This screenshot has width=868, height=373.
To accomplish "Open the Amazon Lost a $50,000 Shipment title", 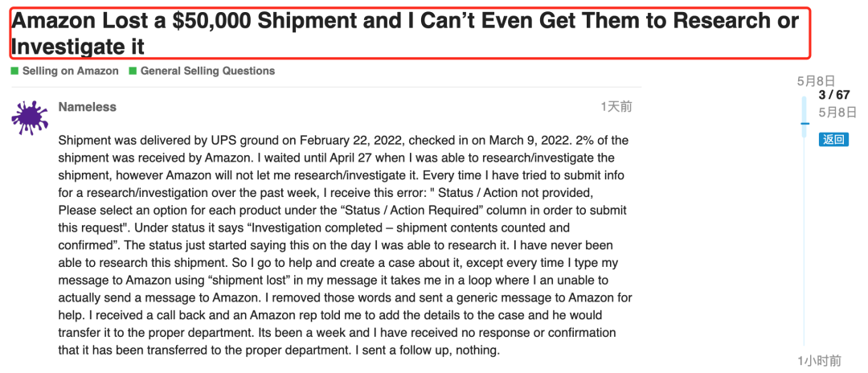I will (x=404, y=33).
